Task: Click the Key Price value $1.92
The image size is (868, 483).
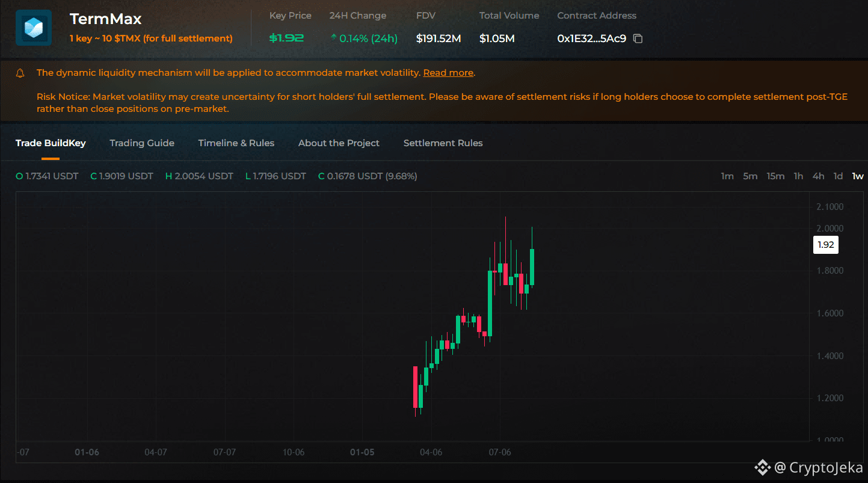Action: point(286,38)
